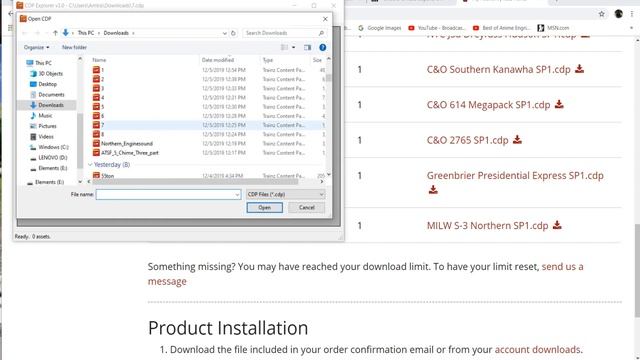Bookmark this page star icon in Chrome

[602, 14]
